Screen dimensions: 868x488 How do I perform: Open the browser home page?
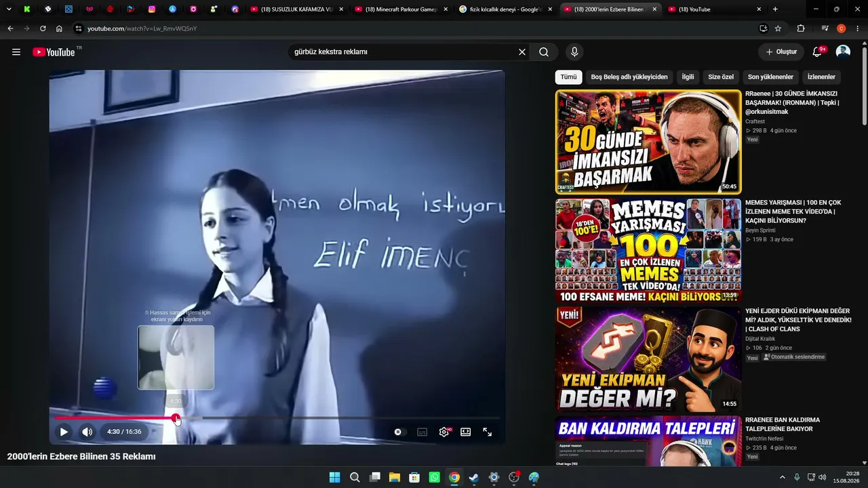(x=59, y=28)
